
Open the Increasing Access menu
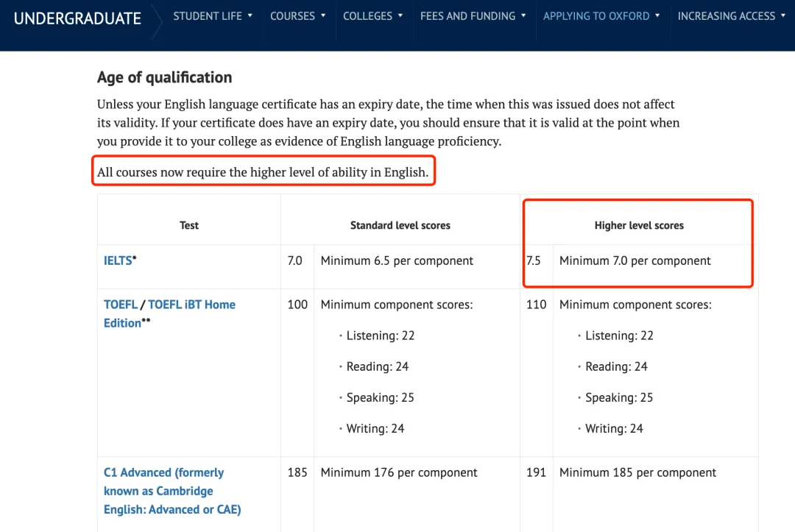click(x=731, y=16)
